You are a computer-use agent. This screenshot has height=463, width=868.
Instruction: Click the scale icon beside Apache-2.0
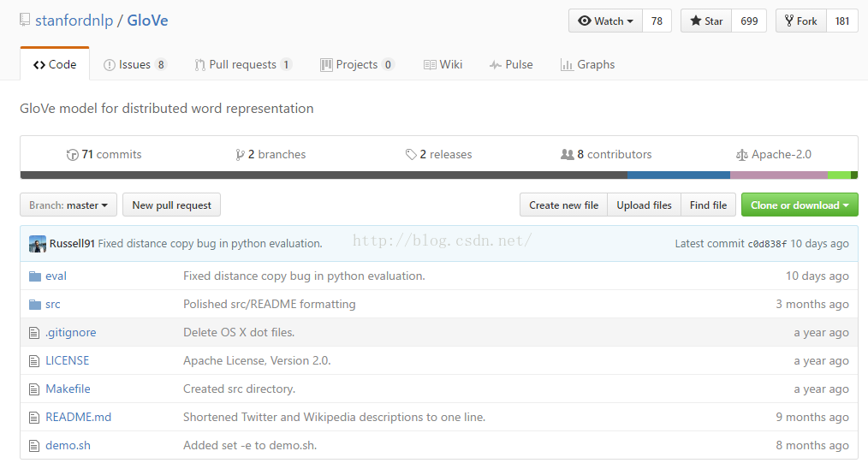[x=742, y=155]
